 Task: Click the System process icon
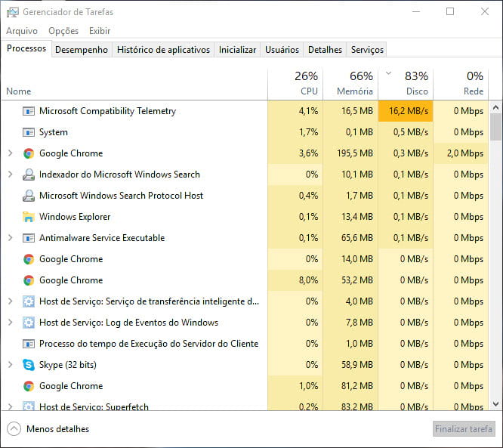pos(29,132)
